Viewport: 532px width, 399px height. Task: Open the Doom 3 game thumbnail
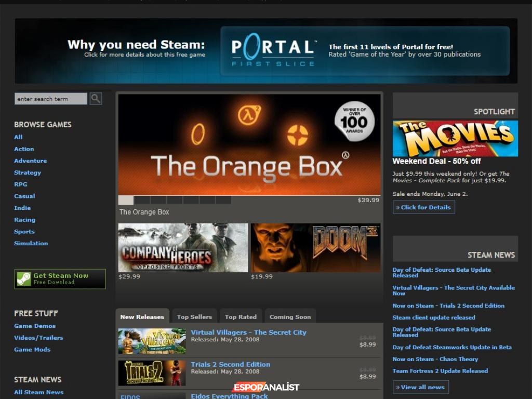315,248
